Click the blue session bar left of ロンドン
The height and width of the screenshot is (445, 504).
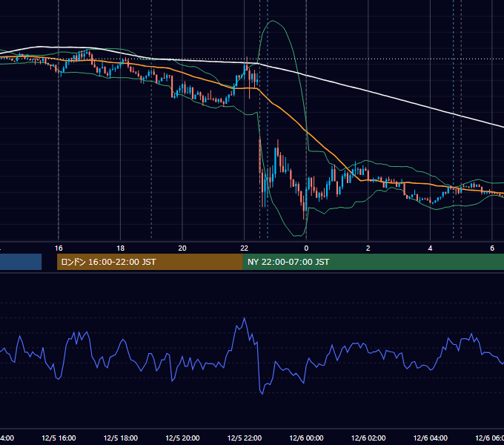pos(21,262)
